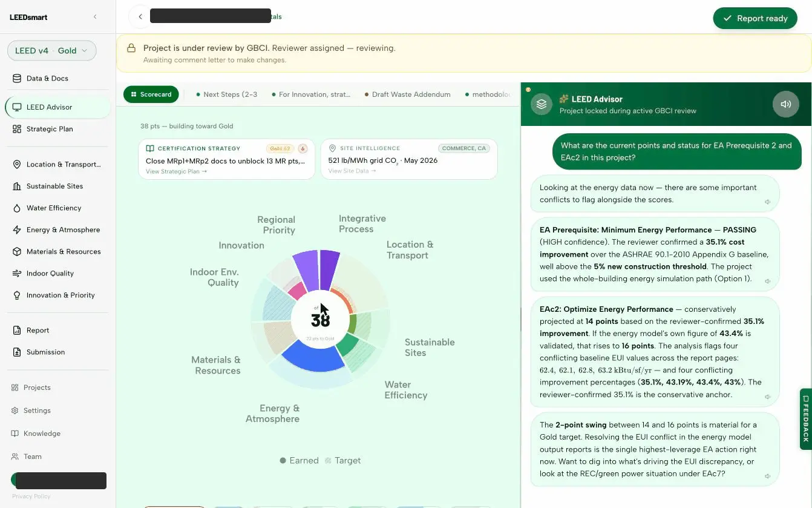This screenshot has width=812, height=508.
Task: Open the LEED v4 Gold version dropdown
Action: (52, 51)
